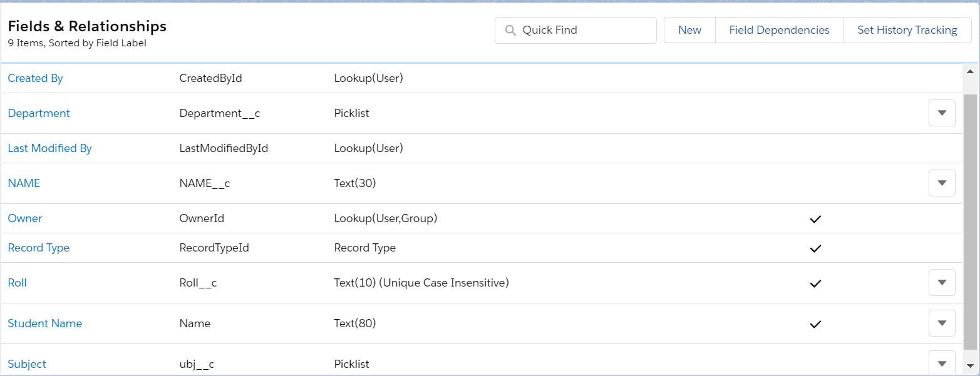Viewport: 980px width, 376px height.
Task: Click the scrollbar up arrow
Action: 970,71
